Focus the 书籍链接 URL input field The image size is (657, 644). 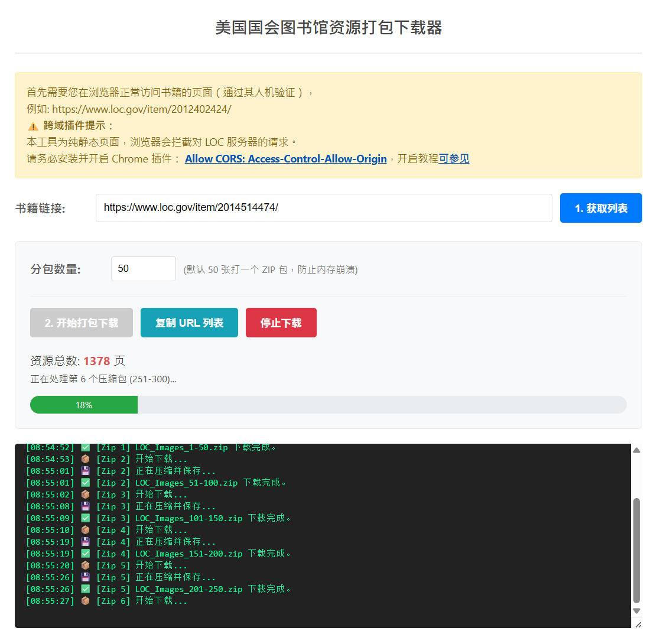click(324, 208)
